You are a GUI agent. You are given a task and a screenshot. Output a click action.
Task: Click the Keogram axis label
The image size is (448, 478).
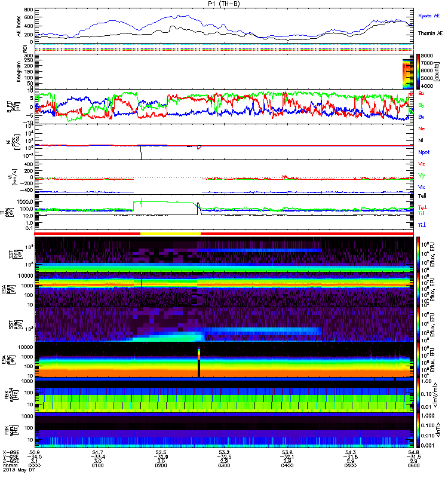click(x=19, y=72)
